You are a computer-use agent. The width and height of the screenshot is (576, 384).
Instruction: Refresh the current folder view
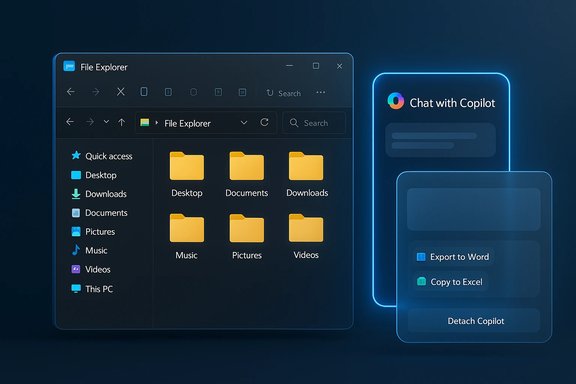(x=264, y=122)
